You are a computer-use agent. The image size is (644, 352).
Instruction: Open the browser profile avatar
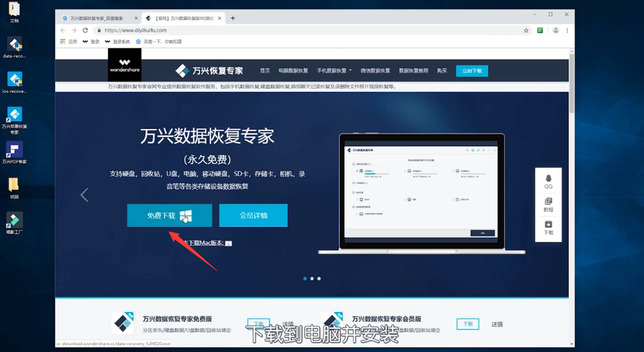(556, 30)
